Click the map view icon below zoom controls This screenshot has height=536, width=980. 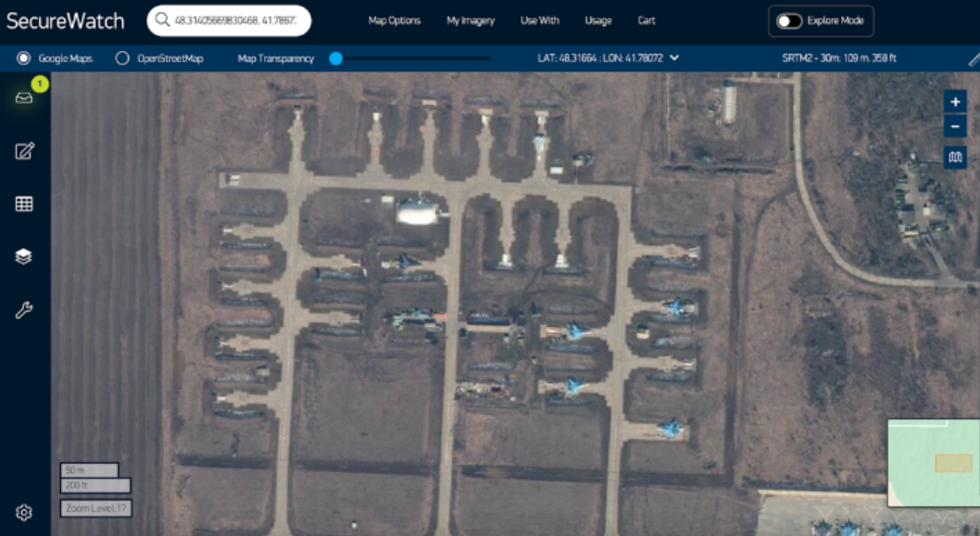(955, 157)
